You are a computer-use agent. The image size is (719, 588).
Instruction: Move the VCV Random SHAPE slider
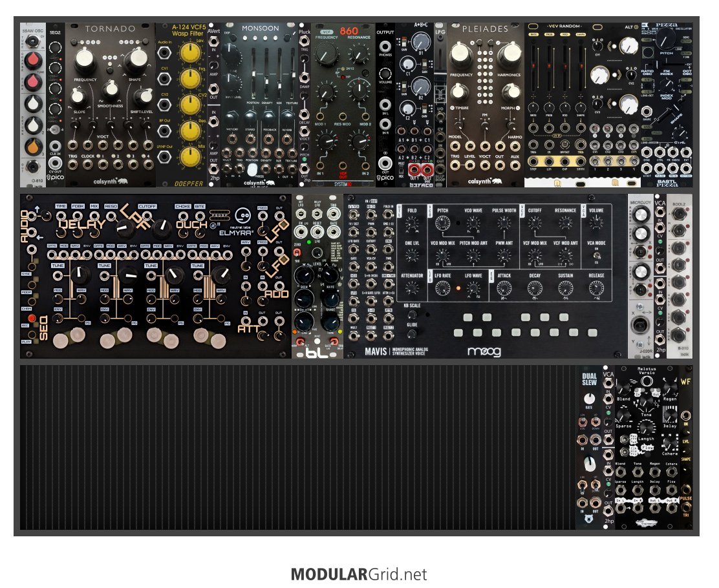pos(581,68)
